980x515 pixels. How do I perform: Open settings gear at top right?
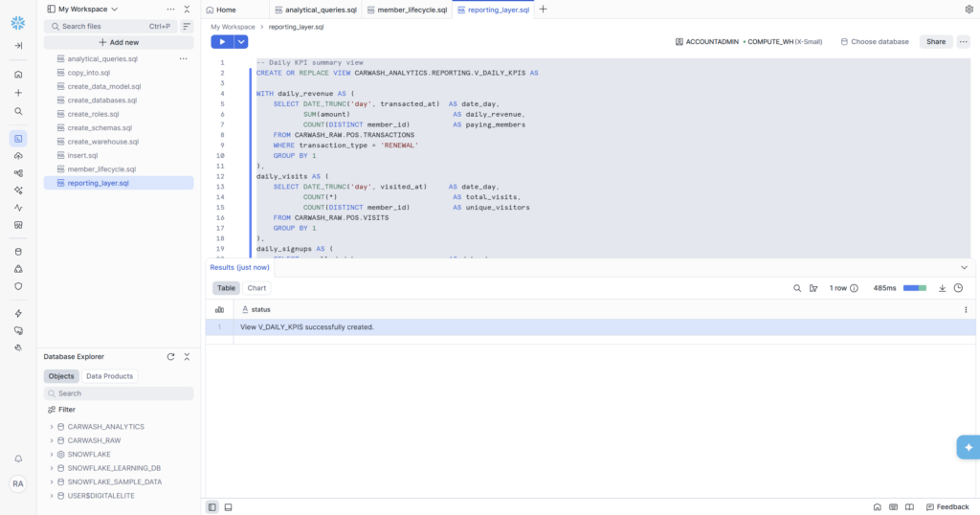pyautogui.click(x=969, y=10)
